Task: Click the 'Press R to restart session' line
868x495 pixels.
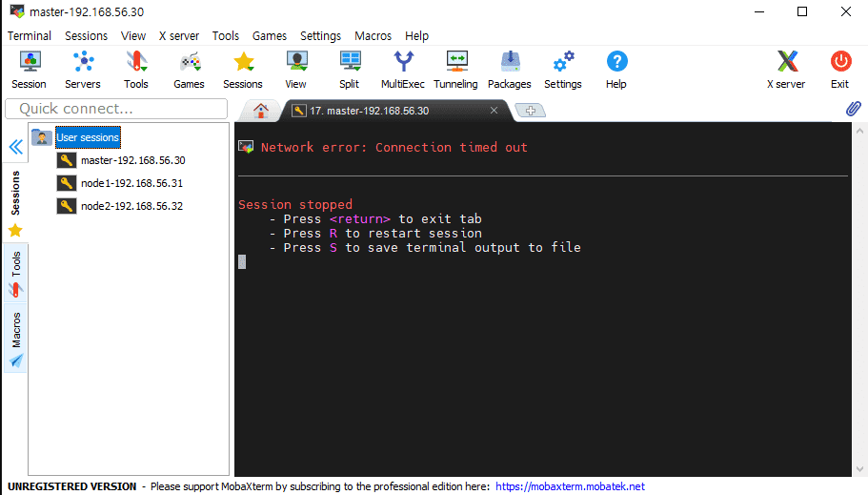Action: [375, 234]
